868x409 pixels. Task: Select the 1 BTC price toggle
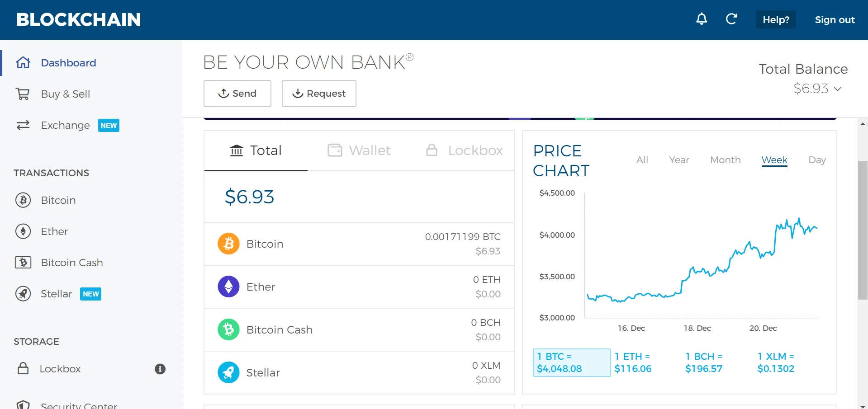coord(571,362)
